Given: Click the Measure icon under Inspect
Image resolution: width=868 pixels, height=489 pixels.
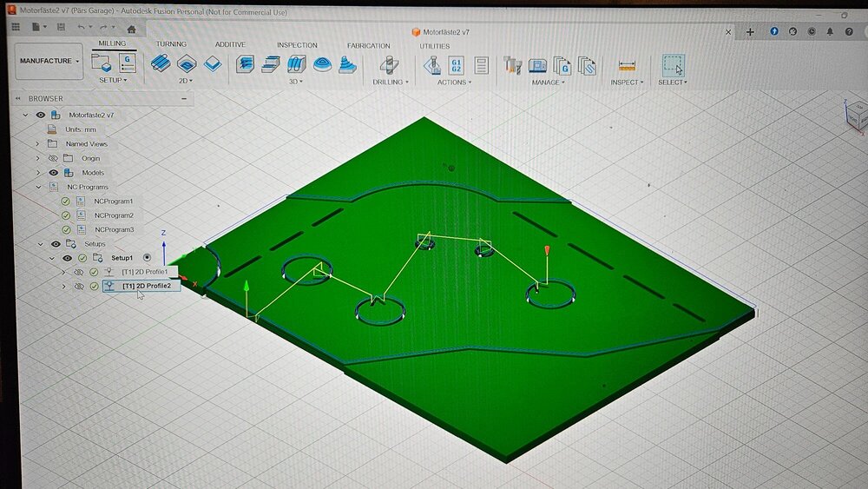Looking at the screenshot, I should pos(627,66).
